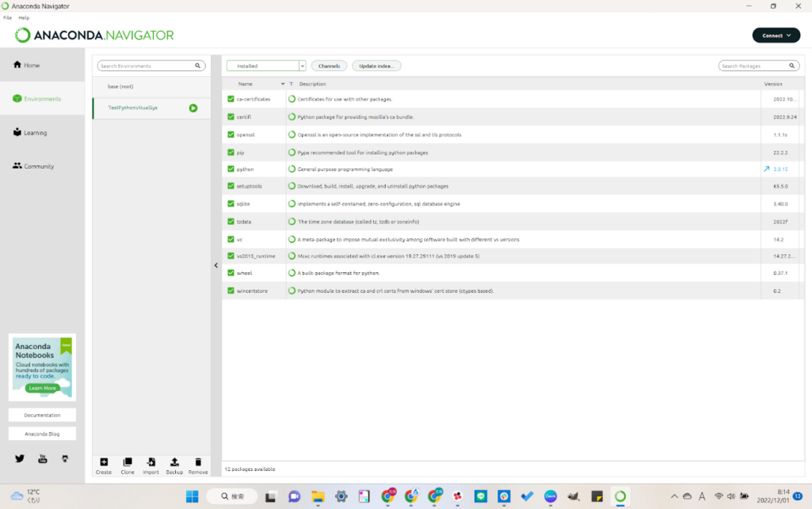Uncheck the openssl package checkbox

231,135
